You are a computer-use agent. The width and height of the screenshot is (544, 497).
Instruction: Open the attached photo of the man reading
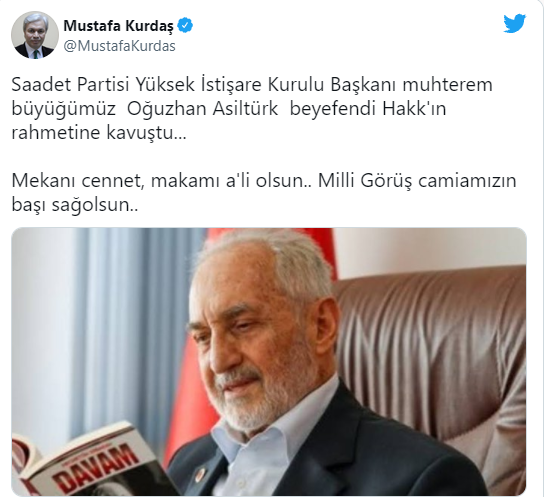pos(269,361)
